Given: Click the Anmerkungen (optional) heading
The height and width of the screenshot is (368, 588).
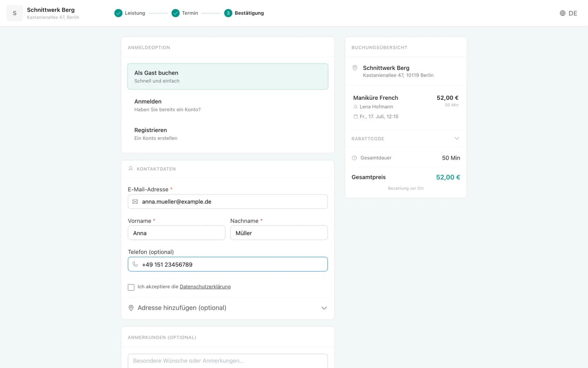Looking at the screenshot, I should [x=162, y=337].
